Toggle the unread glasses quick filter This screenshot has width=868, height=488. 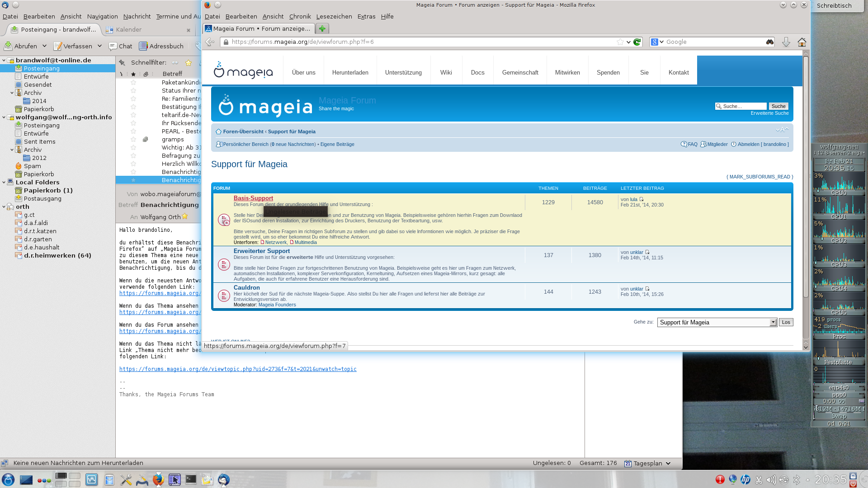[x=175, y=63]
